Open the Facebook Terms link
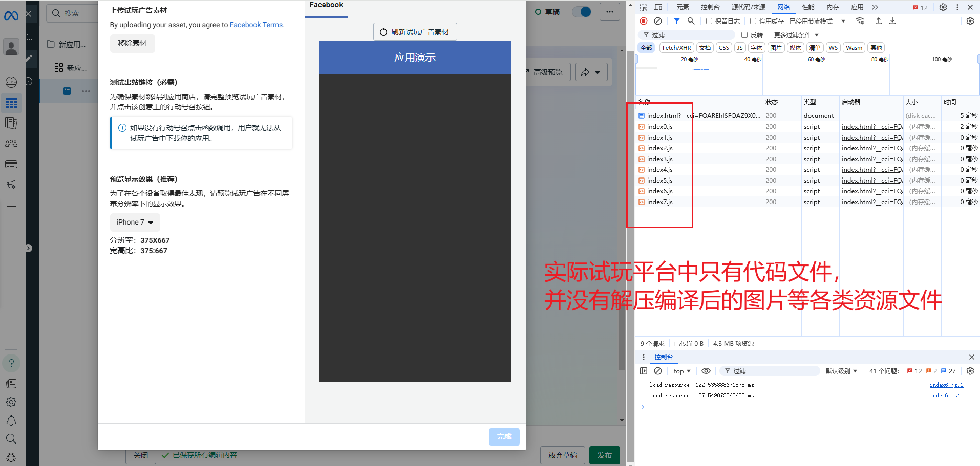 coord(256,25)
